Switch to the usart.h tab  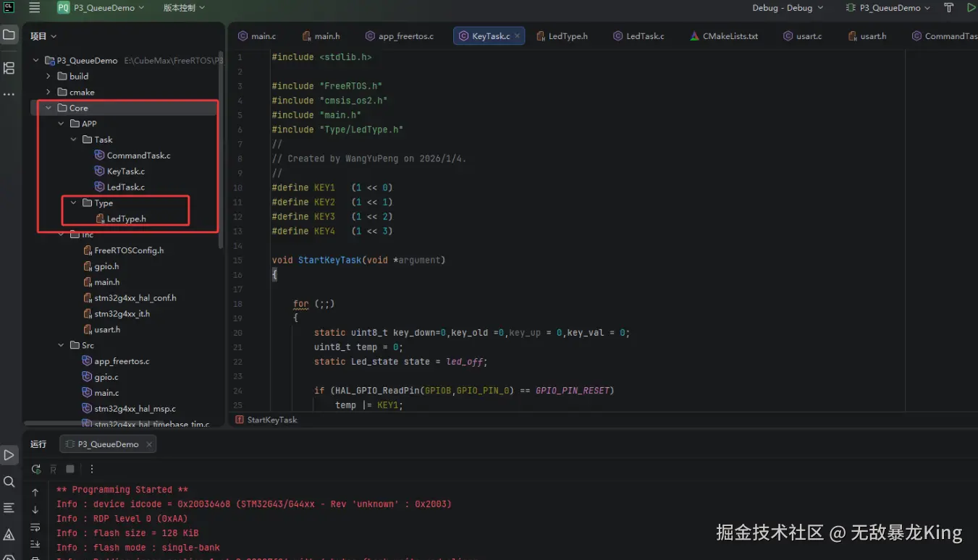click(x=867, y=36)
